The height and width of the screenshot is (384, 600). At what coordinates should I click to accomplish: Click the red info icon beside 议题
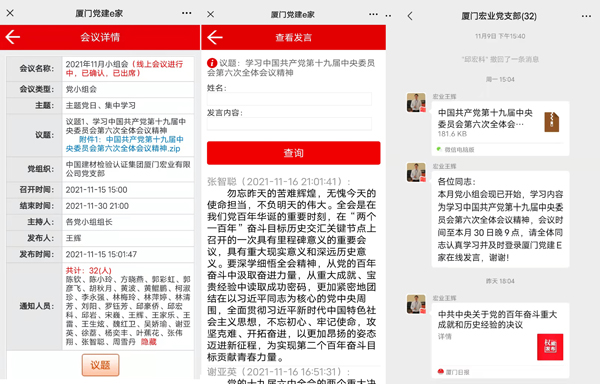pyautogui.click(x=212, y=63)
